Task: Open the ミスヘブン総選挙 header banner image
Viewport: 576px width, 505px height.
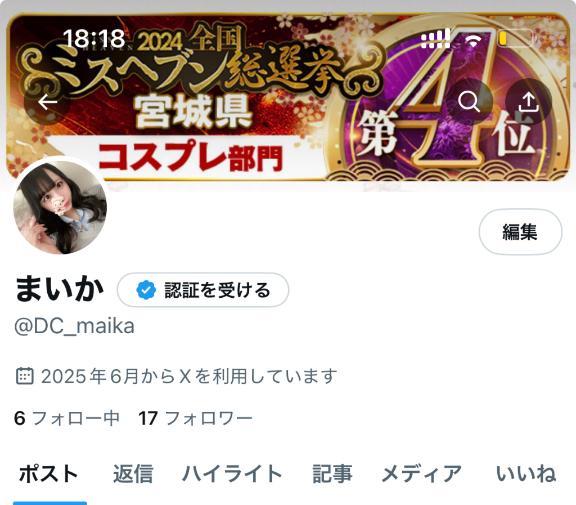Action: coord(288,97)
